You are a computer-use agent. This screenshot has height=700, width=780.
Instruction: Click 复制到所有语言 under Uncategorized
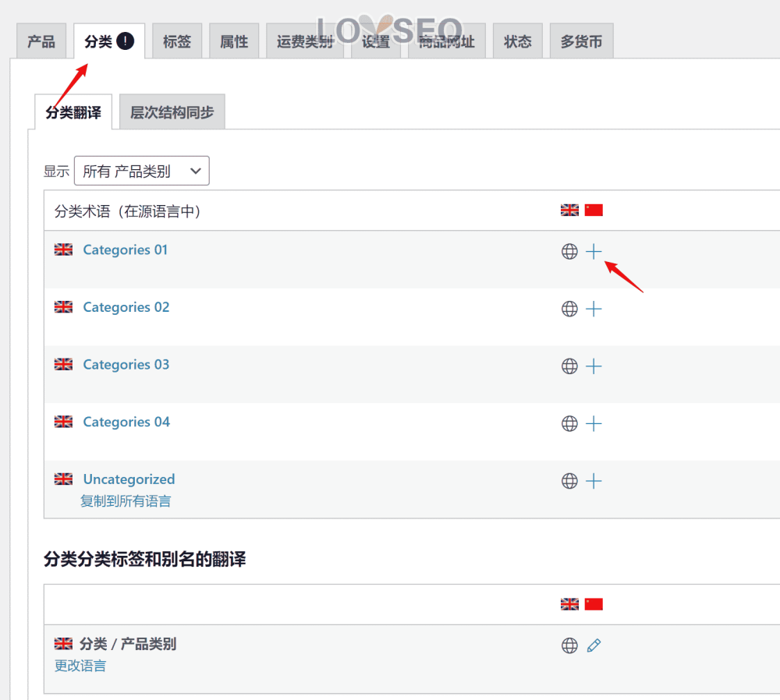click(126, 501)
